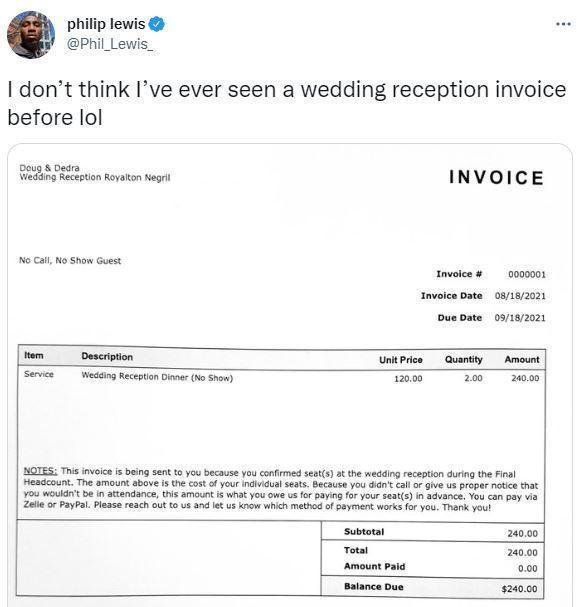Open philip lewis's profile avatar
The width and height of the screenshot is (577, 607).
(31, 35)
